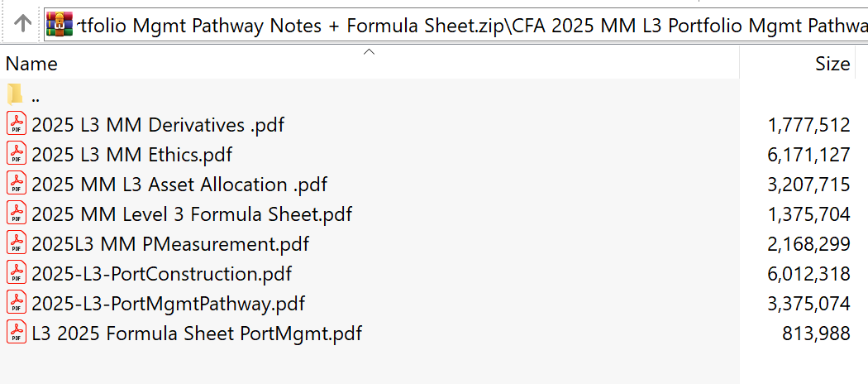Click the parent folder icon
868x384 pixels.
16,94
